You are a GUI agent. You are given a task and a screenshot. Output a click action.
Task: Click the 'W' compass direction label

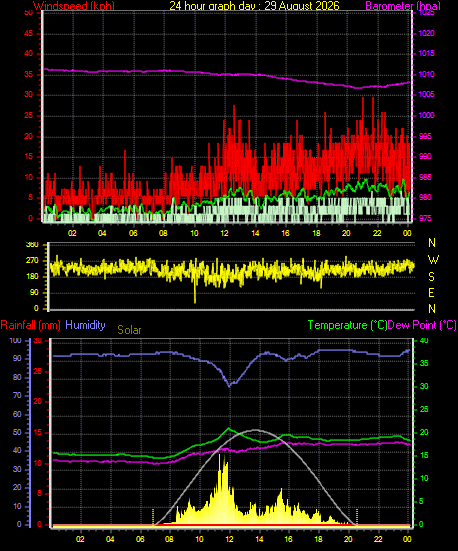pos(433,260)
